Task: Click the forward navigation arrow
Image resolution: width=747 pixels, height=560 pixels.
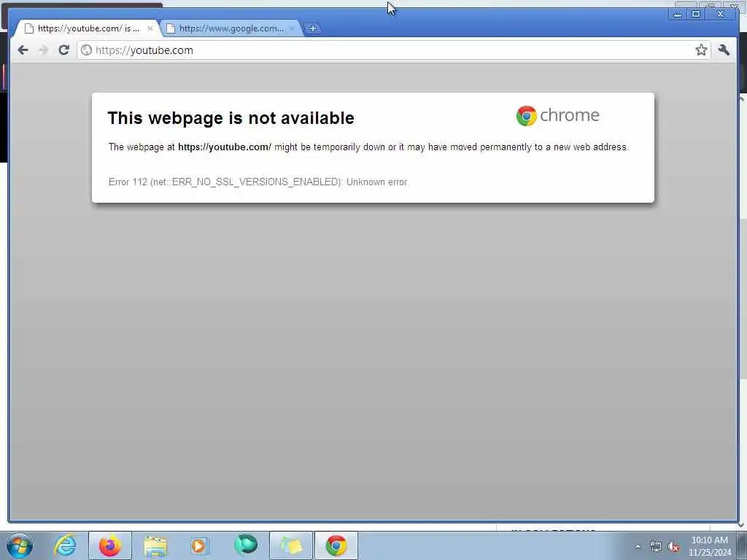Action: [x=43, y=50]
